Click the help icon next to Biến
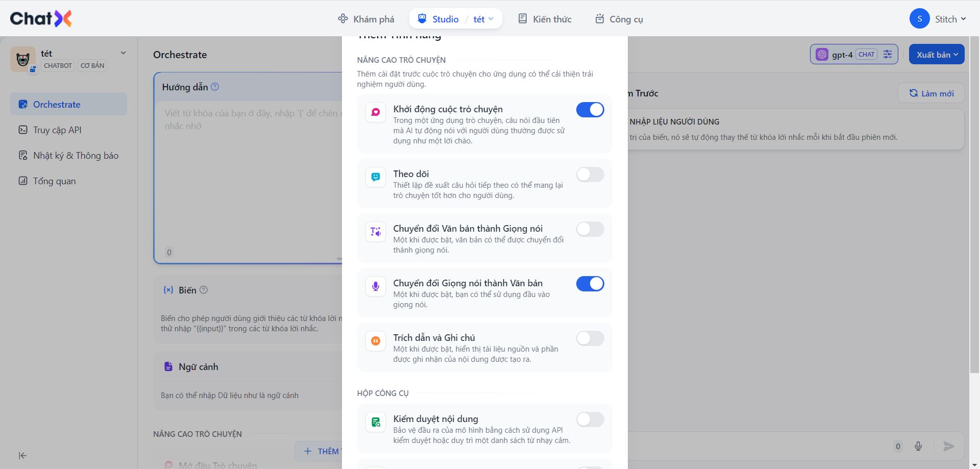 (x=204, y=290)
